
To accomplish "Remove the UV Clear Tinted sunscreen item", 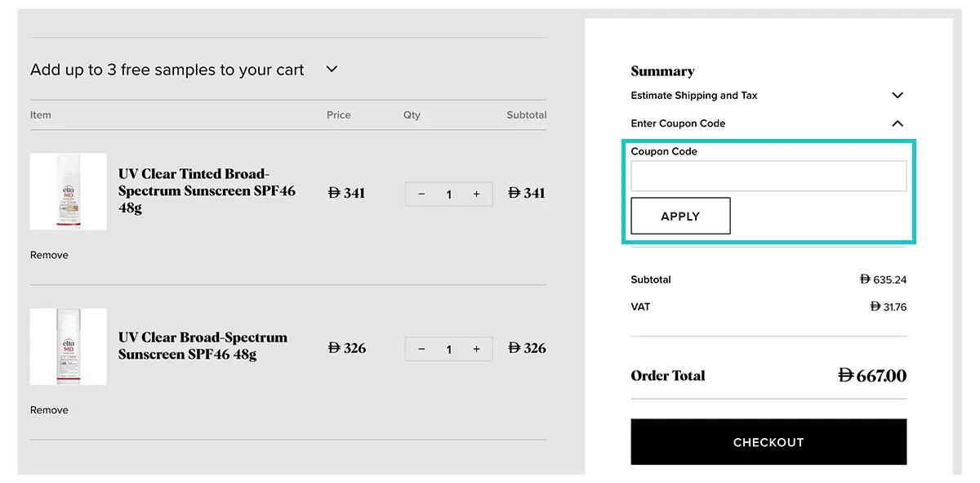I will [x=49, y=255].
